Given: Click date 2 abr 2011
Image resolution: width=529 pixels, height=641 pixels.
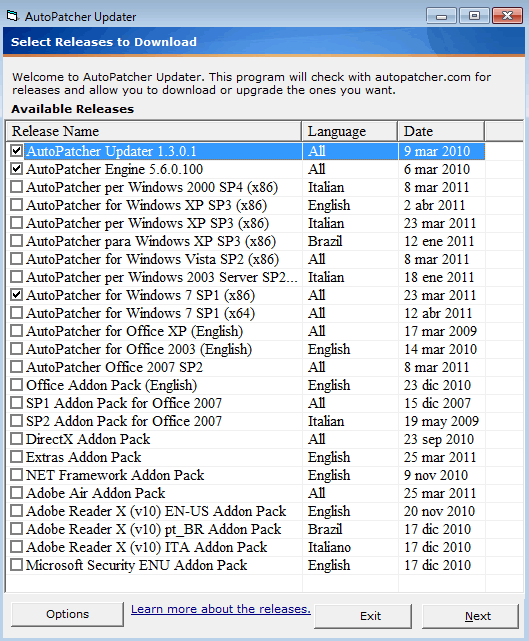Looking at the screenshot, I should (435, 205).
